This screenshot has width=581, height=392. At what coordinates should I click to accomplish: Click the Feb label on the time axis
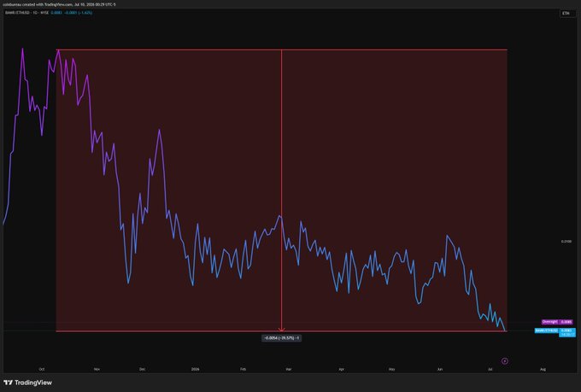click(x=243, y=369)
